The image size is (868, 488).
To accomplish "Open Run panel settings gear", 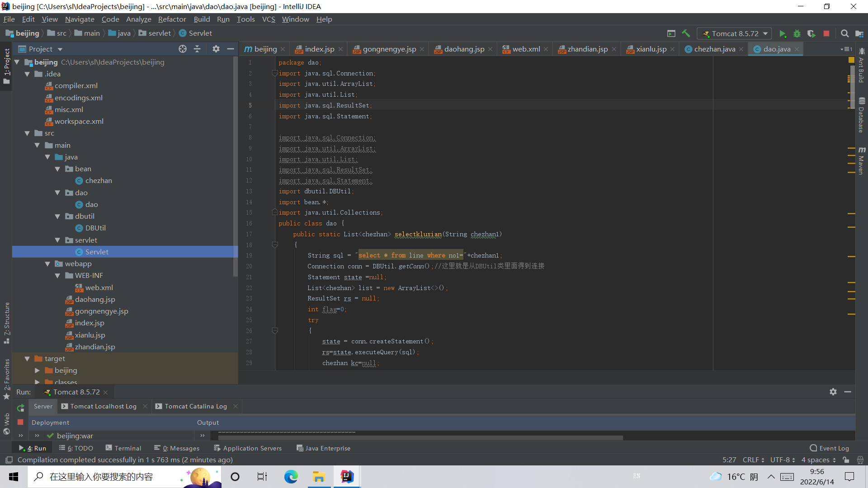I will point(833,392).
